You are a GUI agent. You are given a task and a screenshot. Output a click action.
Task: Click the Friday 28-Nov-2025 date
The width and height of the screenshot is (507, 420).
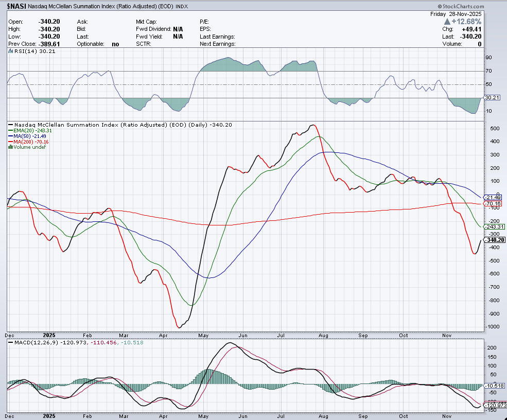456,14
